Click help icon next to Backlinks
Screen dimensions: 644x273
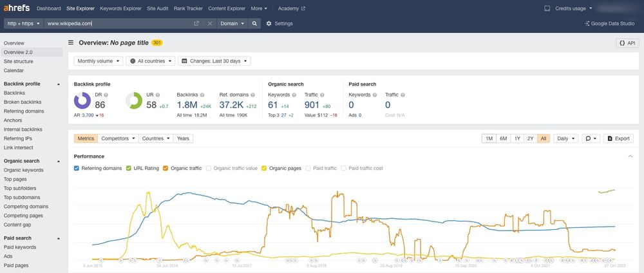tap(202, 95)
